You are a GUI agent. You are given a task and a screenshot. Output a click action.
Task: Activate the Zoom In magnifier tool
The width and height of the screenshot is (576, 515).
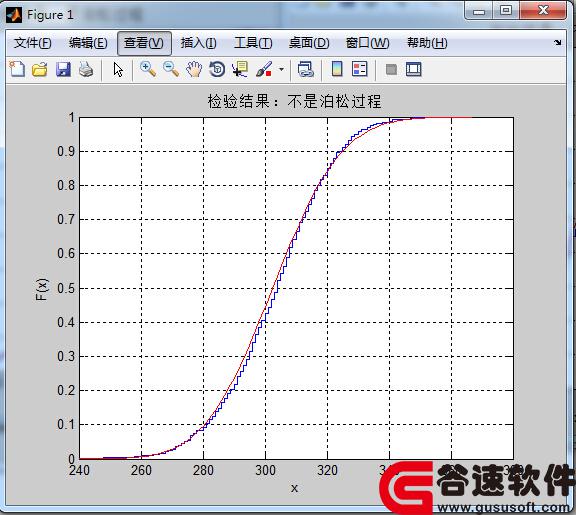(148, 69)
